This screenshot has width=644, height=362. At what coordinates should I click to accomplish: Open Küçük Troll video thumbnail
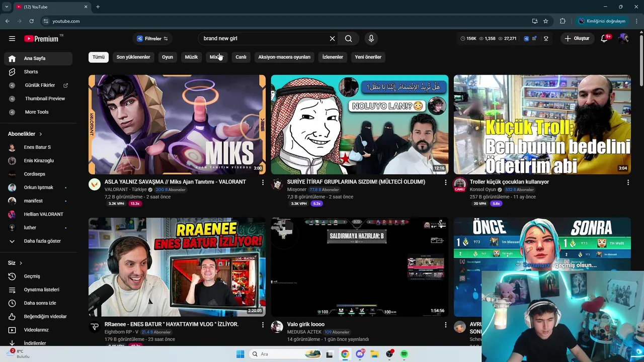pos(542,124)
